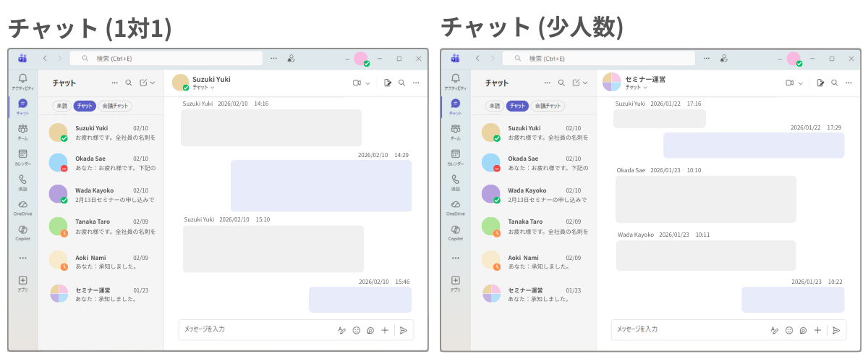Select the 会議チャット filter in 1対1 window

(x=115, y=106)
